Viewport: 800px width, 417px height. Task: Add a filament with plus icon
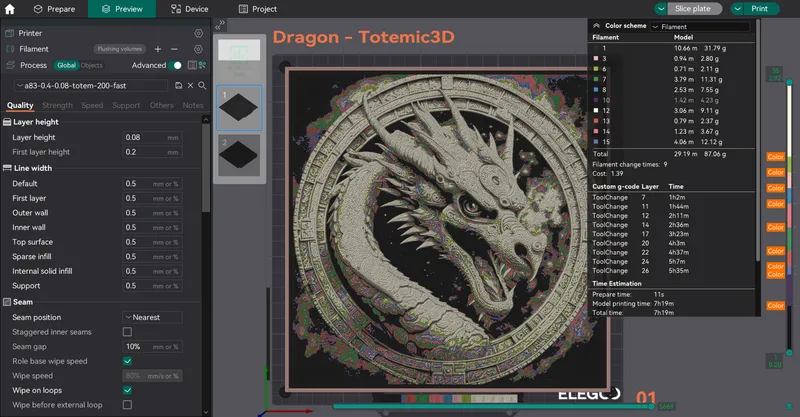pyautogui.click(x=158, y=49)
